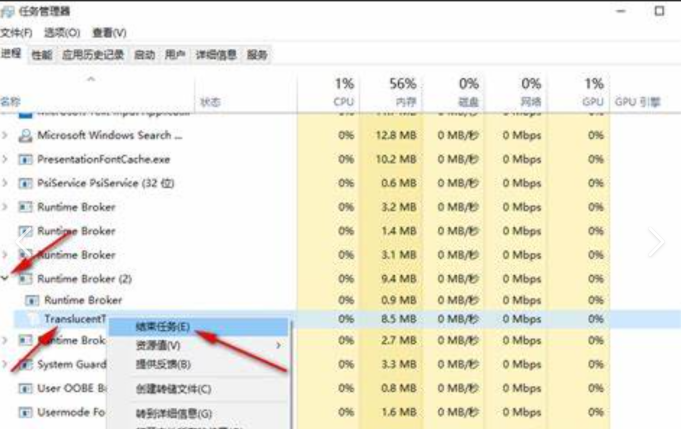Select the Runtime Broker (2) row name
This screenshot has height=429, width=681.
(84, 279)
